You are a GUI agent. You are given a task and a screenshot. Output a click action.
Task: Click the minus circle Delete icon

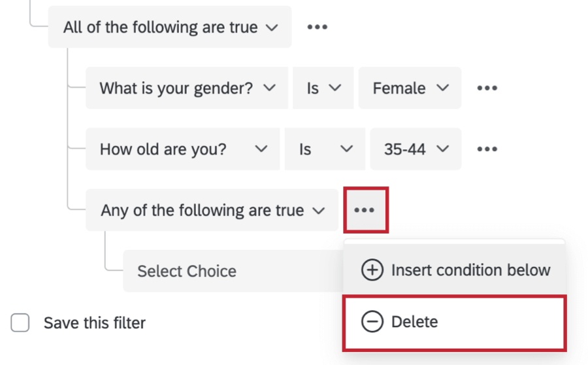pos(372,322)
